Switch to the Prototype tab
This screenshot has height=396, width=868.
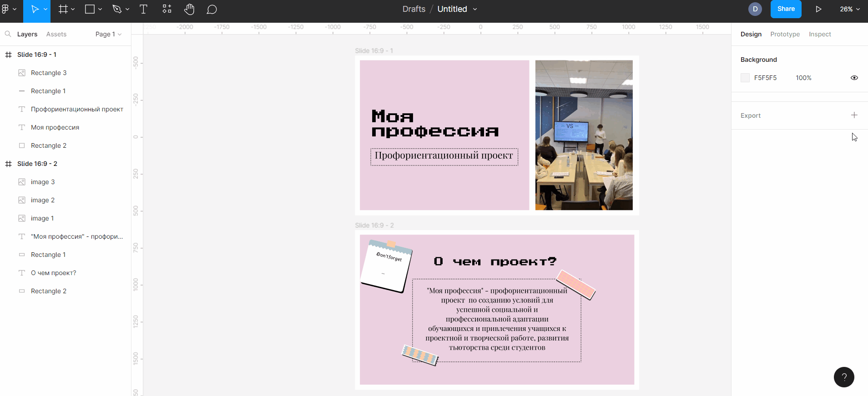click(785, 34)
